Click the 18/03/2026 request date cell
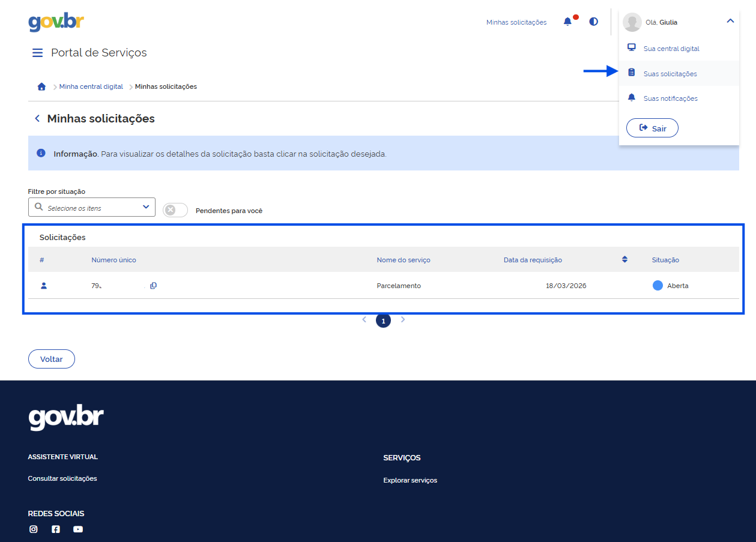 click(566, 286)
